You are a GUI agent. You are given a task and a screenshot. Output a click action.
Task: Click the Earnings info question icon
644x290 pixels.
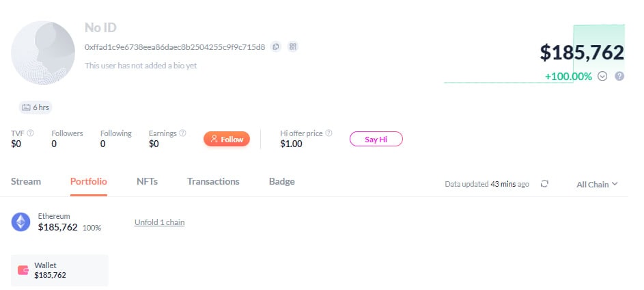(x=182, y=133)
